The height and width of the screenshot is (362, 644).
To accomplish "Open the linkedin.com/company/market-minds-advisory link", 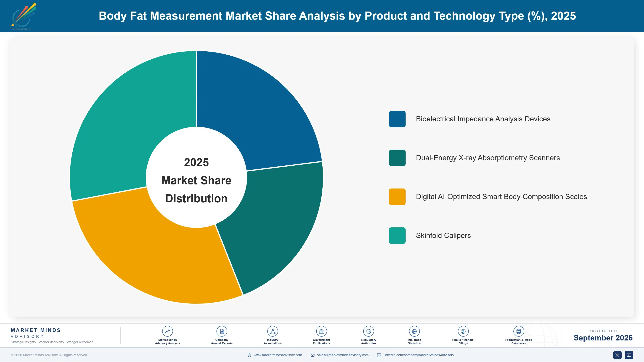I will pyautogui.click(x=419, y=355).
